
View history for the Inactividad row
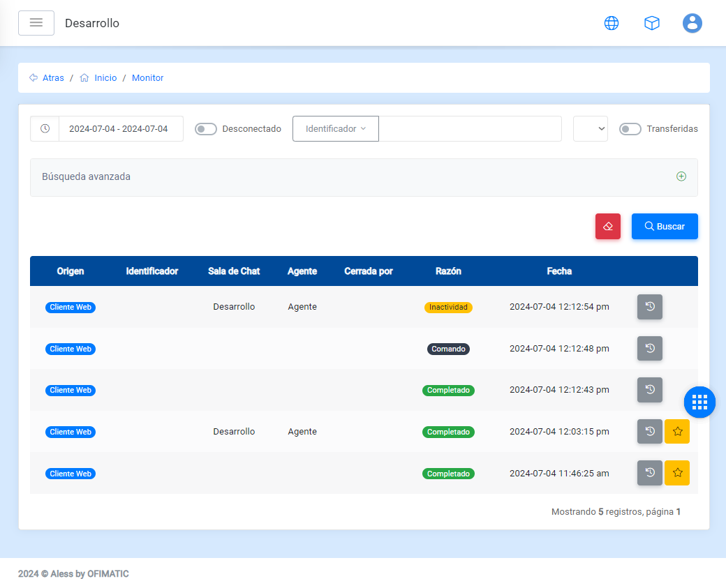tap(649, 307)
